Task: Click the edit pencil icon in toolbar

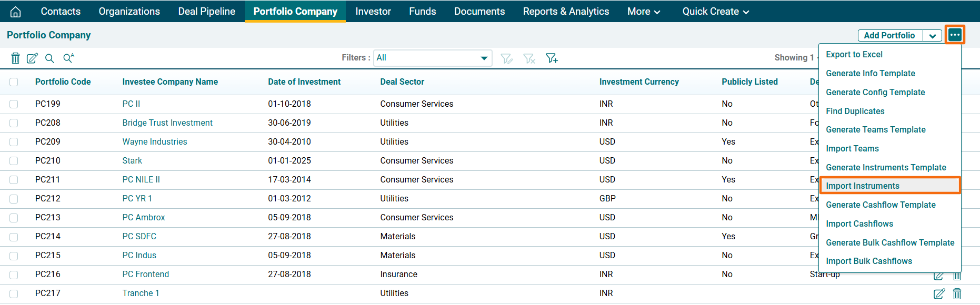Action: 32,58
